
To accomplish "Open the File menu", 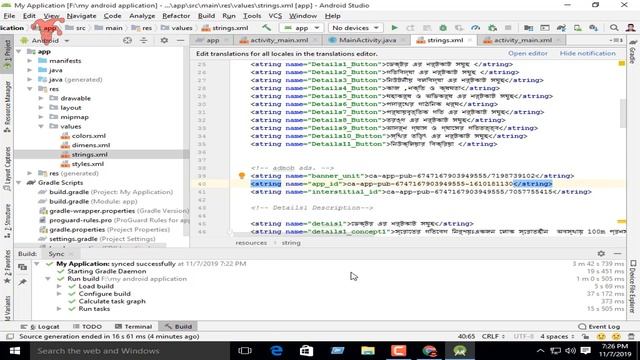I will point(9,16).
